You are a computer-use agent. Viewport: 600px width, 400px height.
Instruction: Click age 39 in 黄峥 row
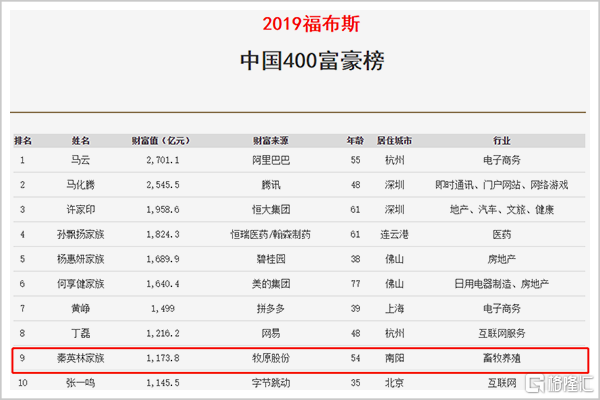tap(355, 309)
